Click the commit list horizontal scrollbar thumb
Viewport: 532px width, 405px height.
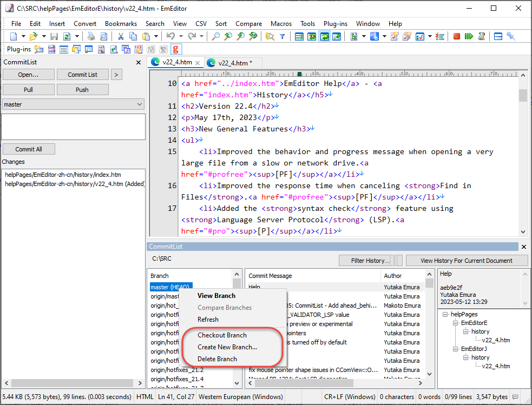[x=304, y=383]
